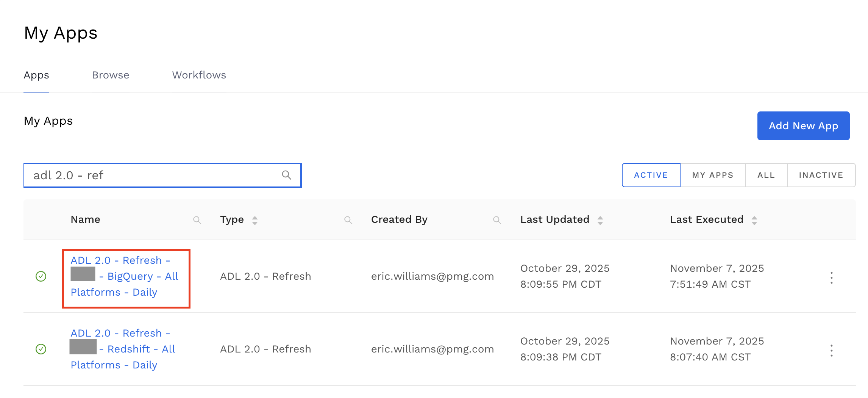Open the Created By column filter icon
This screenshot has height=398, width=868.
[x=497, y=220]
